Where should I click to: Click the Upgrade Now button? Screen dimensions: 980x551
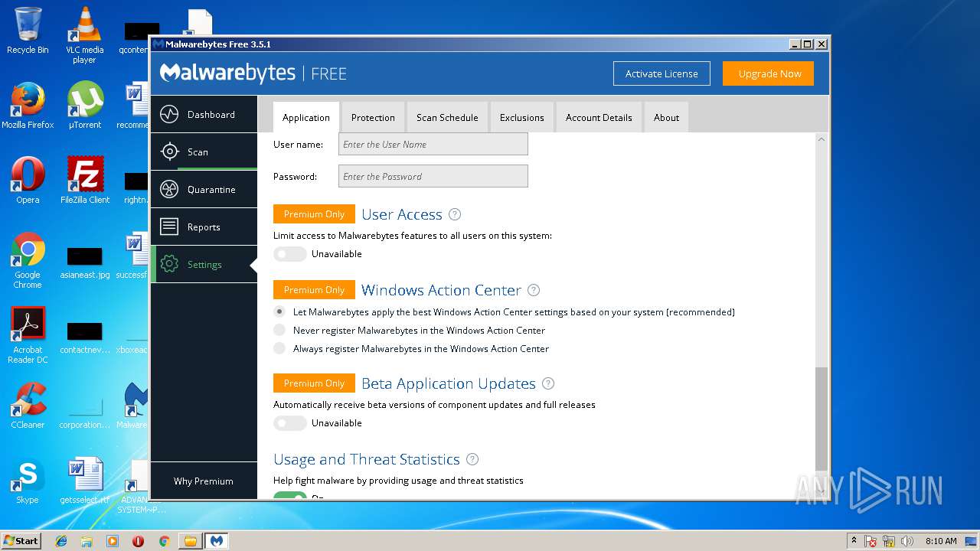point(769,73)
